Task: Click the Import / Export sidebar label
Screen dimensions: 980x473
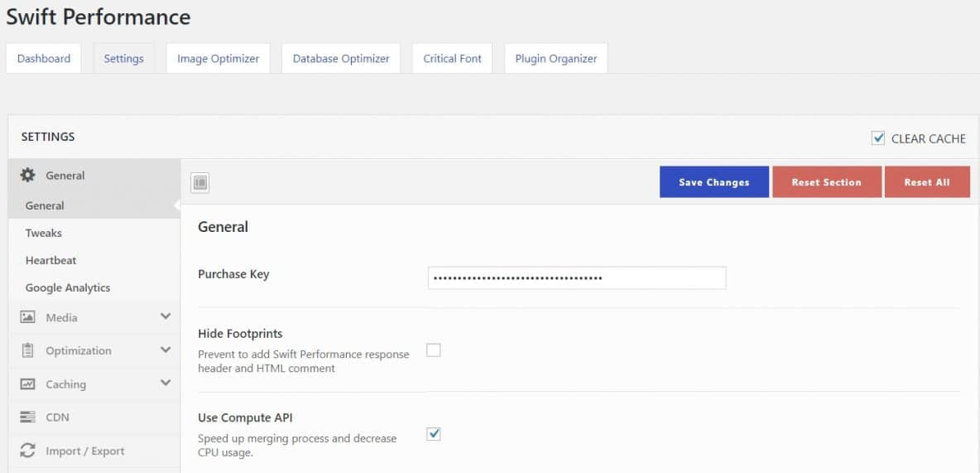Action: tap(85, 451)
